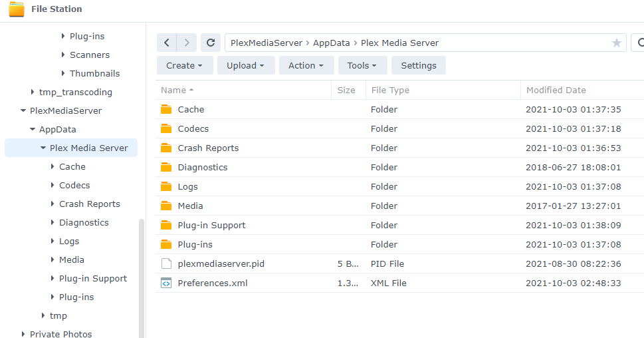Select Crash Reports in the sidebar tree
The width and height of the screenshot is (644, 338).
click(90, 204)
